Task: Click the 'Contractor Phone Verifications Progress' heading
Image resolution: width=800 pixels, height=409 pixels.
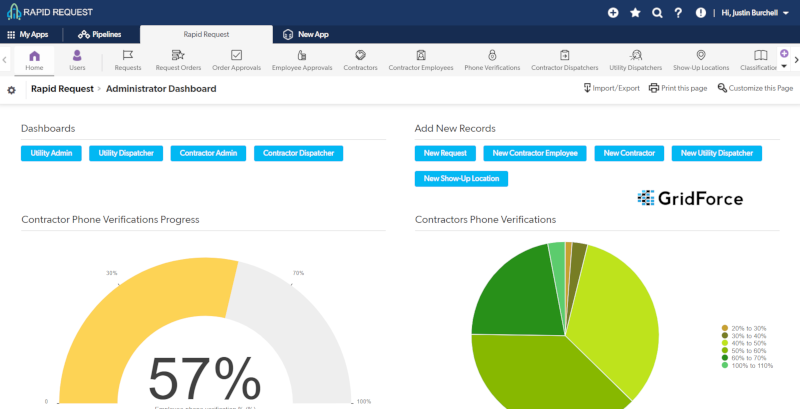Action: click(110, 220)
